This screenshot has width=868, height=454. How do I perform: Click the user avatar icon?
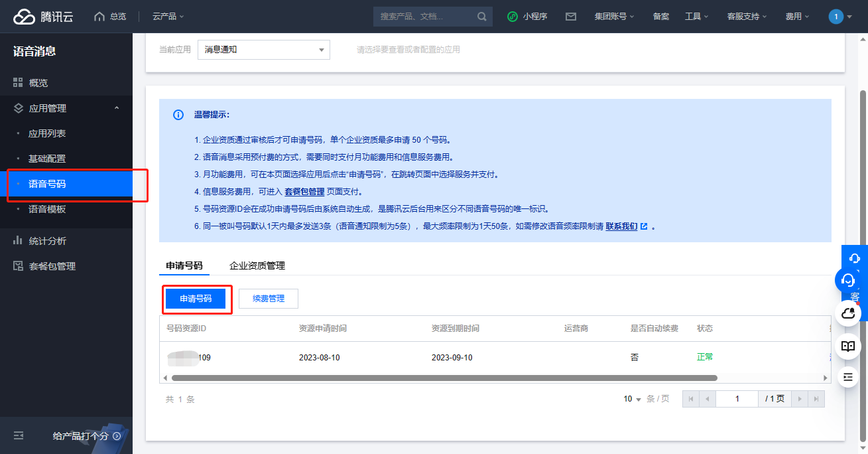pyautogui.click(x=836, y=17)
